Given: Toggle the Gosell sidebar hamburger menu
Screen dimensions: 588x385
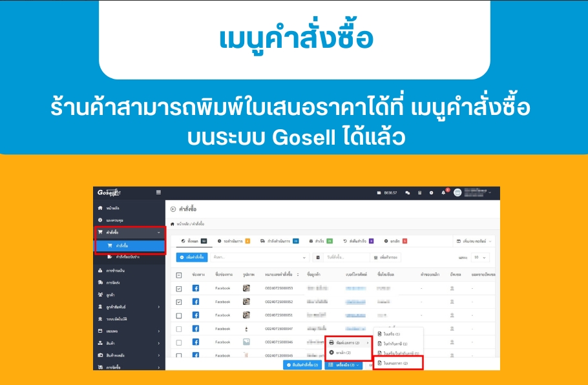Looking at the screenshot, I should tap(158, 192).
